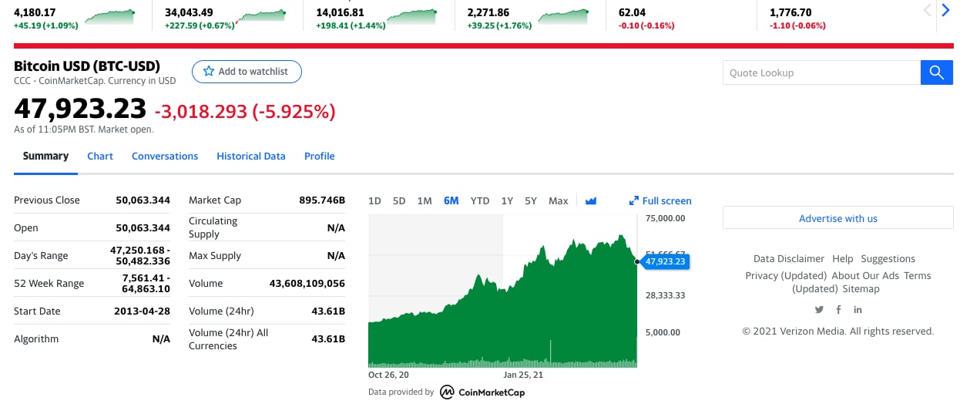Viewport: 980px width, 404px height.
Task: Open the Suggestions link
Action: (888, 259)
